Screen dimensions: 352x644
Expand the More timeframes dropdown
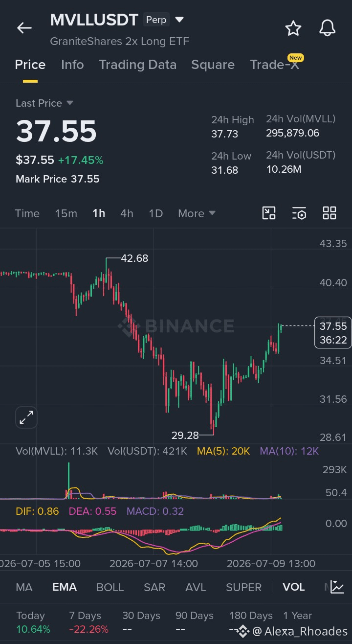[x=197, y=213]
